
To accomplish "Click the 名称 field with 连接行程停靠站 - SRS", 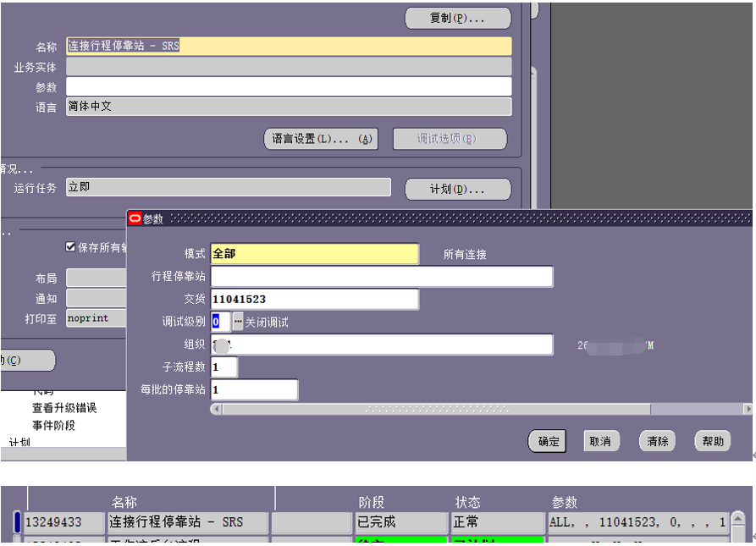I will pyautogui.click(x=289, y=47).
